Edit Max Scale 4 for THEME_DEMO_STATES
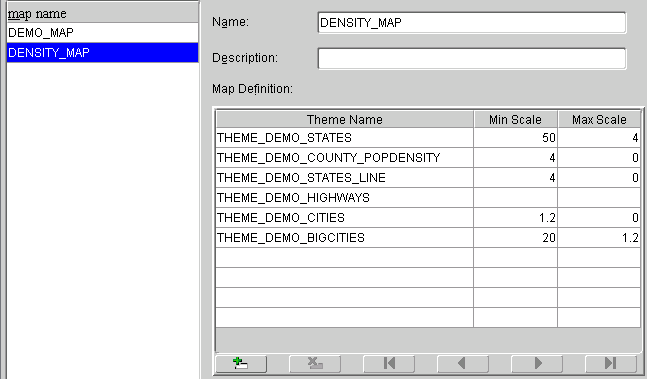 (599, 138)
